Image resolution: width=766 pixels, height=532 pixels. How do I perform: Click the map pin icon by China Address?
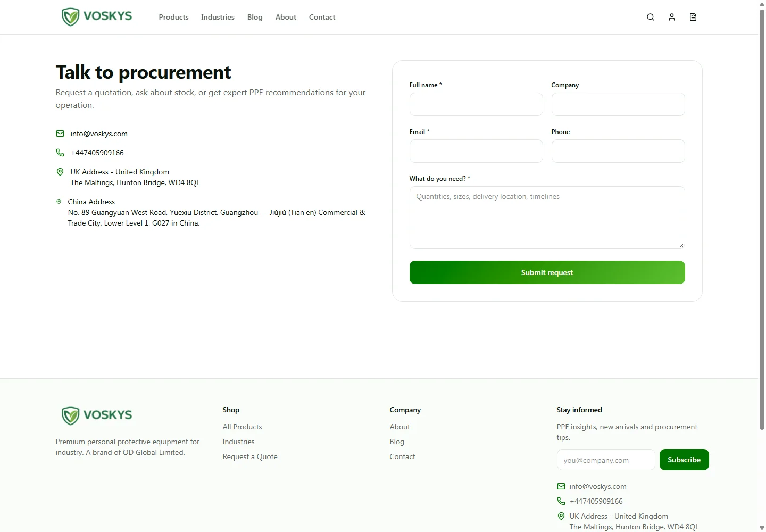pos(59,202)
